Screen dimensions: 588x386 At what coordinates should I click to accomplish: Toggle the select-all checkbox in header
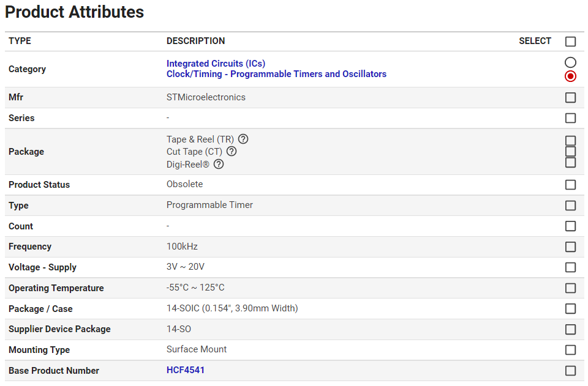pos(570,42)
